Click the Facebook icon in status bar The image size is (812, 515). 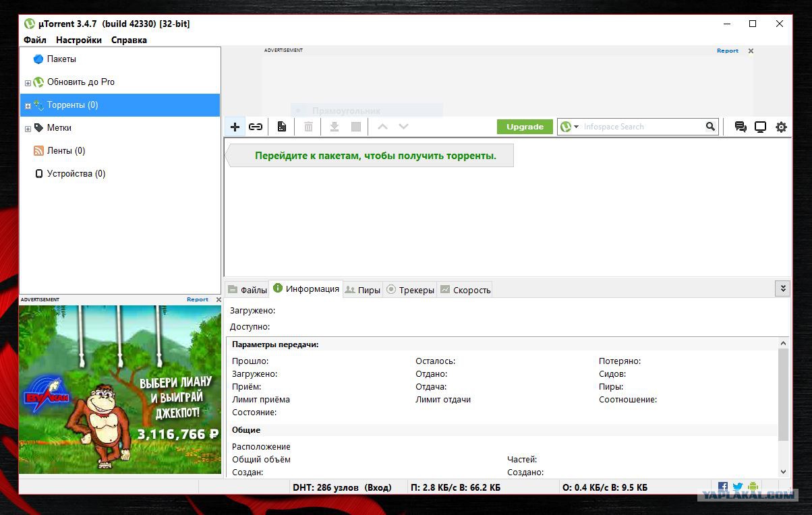[x=722, y=487]
